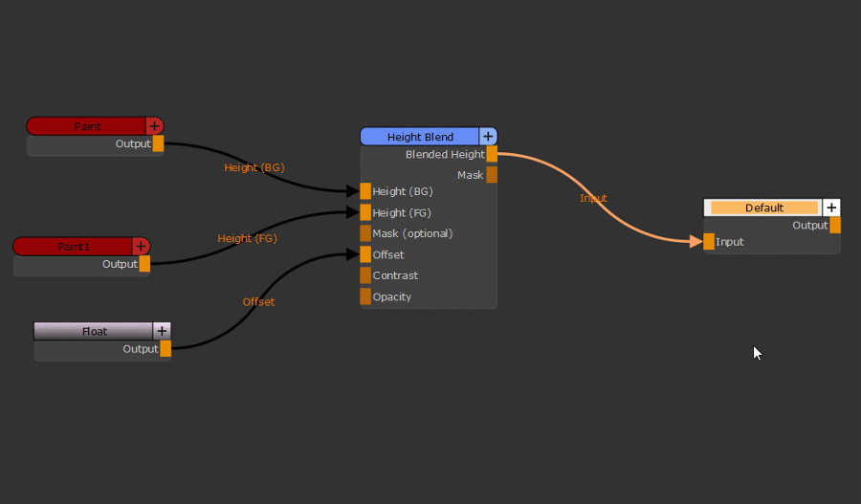
Task: Click the Height Blend plus button
Action: pos(488,137)
